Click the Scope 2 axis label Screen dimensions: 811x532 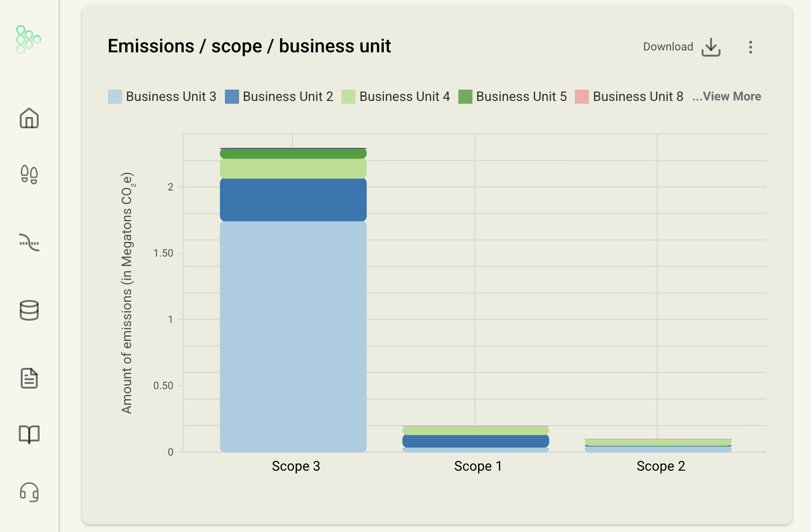pyautogui.click(x=661, y=466)
